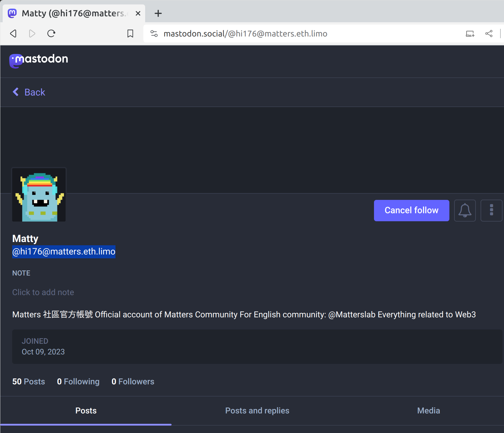Reload the page with the refresh icon

coord(51,34)
